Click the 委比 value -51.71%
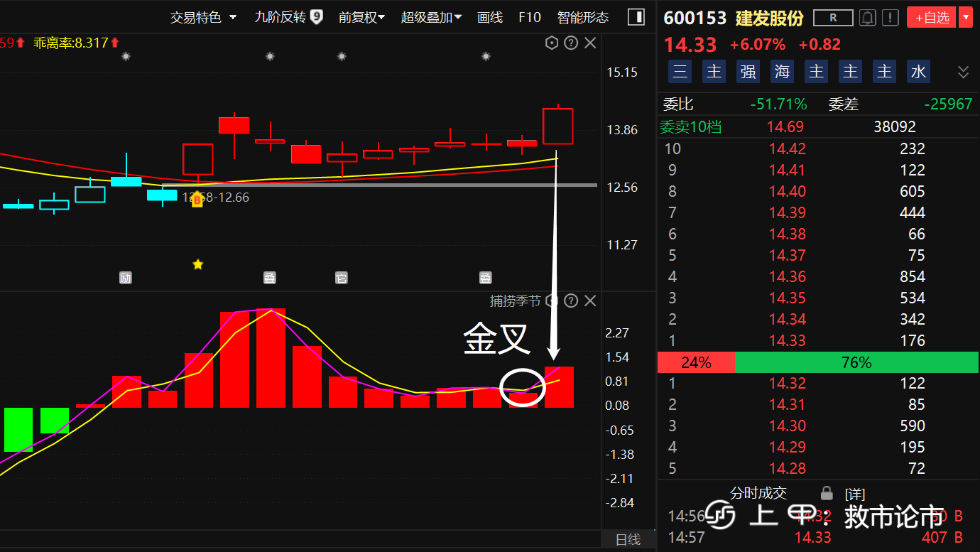 point(778,104)
